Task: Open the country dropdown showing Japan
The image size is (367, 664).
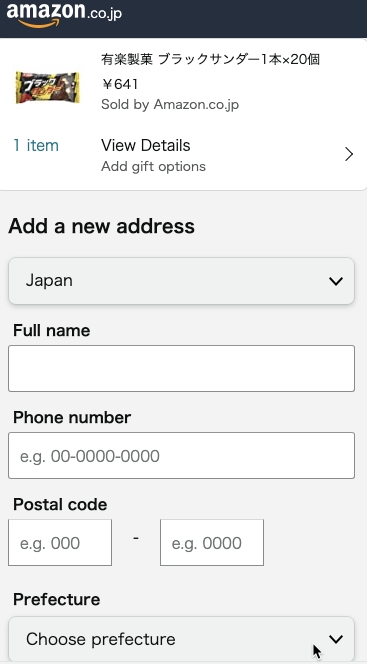Action: click(x=181, y=281)
